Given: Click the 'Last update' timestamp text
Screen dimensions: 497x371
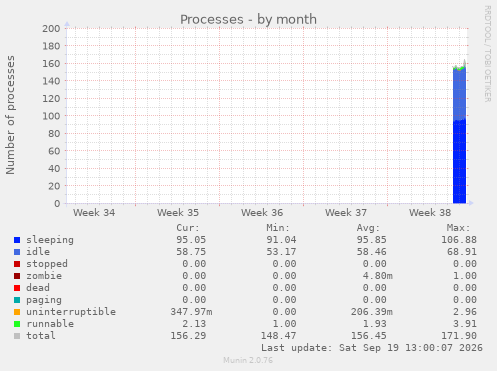Looking at the screenshot, I should (x=372, y=348).
